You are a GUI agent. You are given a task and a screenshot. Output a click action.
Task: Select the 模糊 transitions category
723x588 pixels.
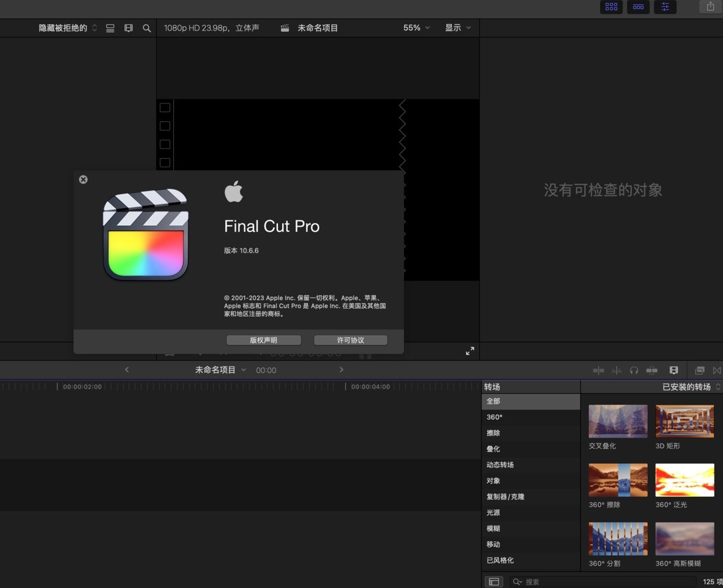pyautogui.click(x=531, y=529)
